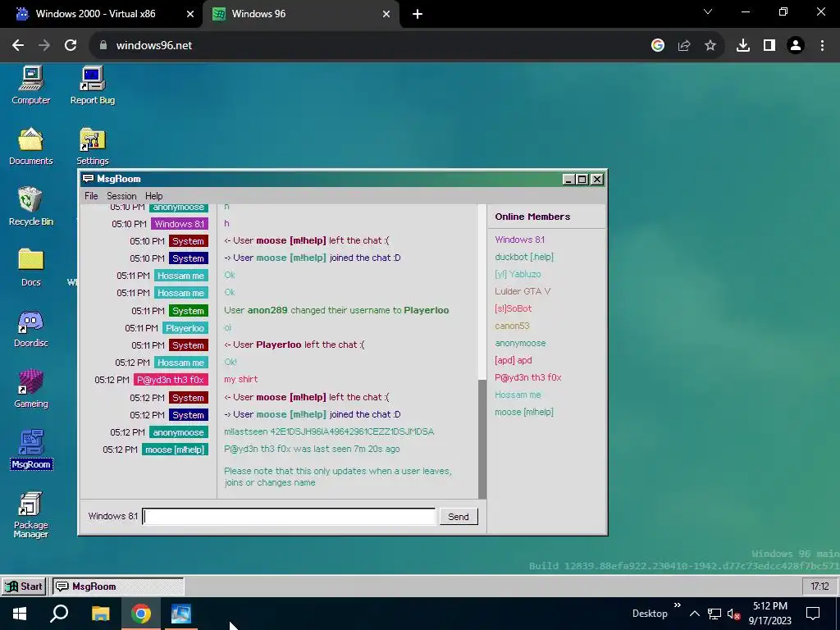Close the Windows 2000 - Virtual x86 tab
The image size is (840, 630).
pos(189,14)
